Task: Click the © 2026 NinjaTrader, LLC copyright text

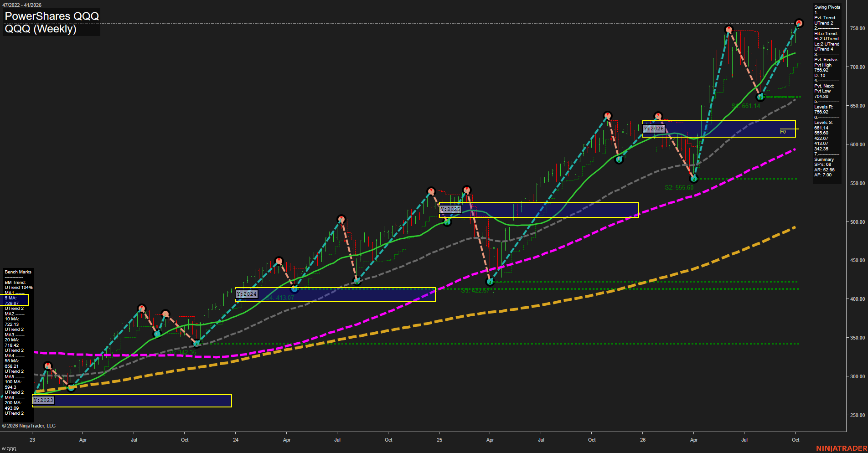Action: point(29,426)
